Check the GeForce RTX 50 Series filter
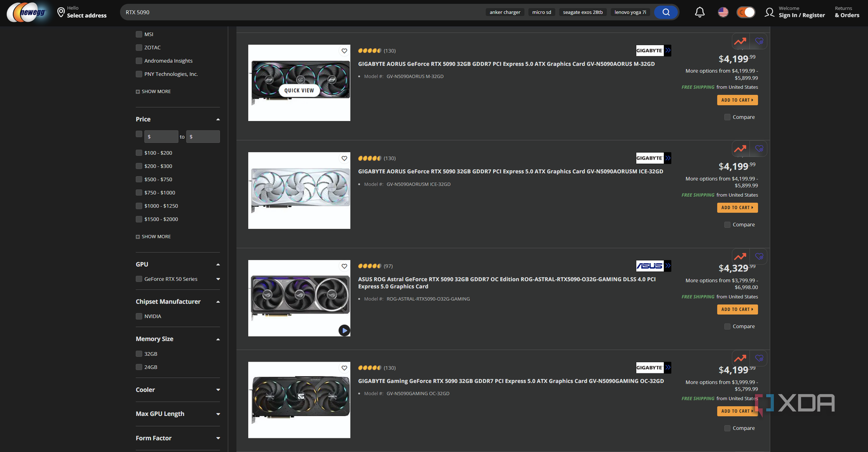The image size is (868, 452). pyautogui.click(x=139, y=279)
